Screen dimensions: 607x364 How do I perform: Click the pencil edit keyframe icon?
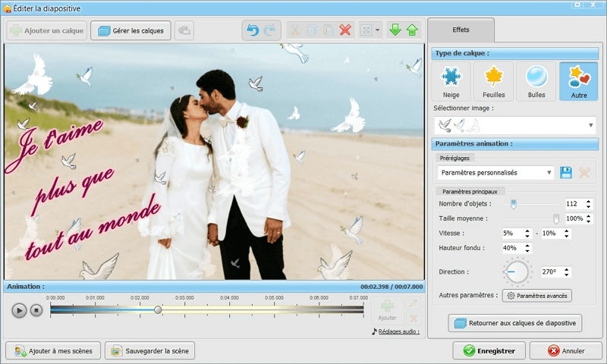413,303
